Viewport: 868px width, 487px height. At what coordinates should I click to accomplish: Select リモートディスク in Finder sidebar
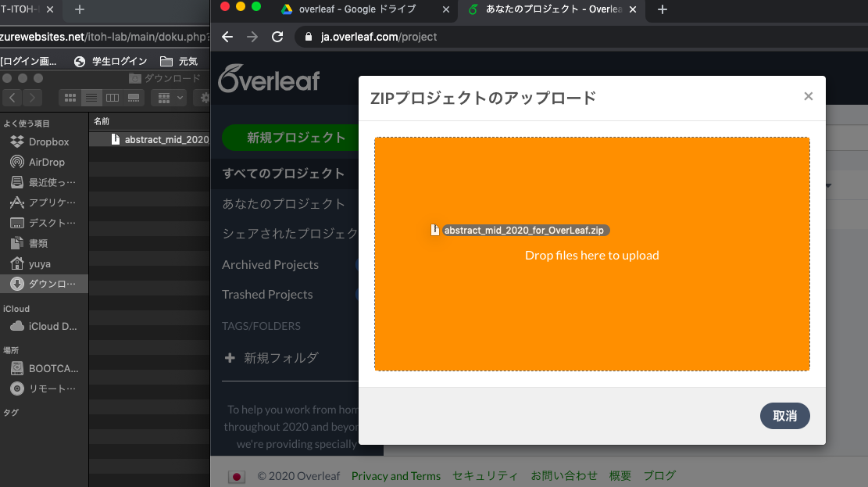coord(45,389)
